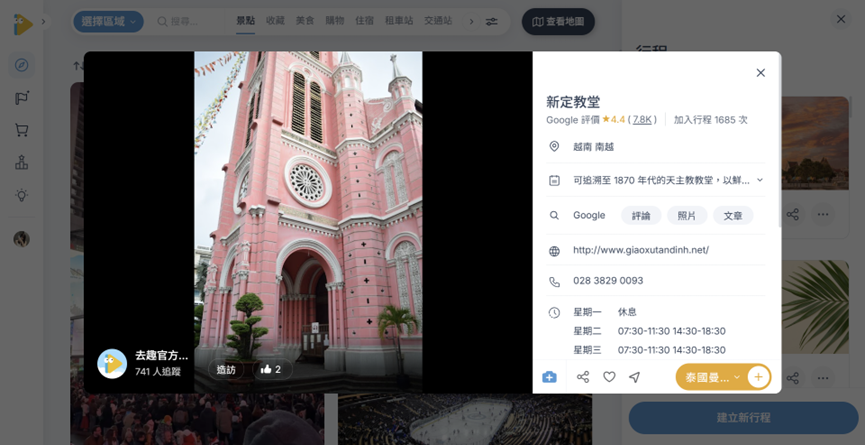Screen dimensions: 865x445
Task: Open more options on palm leaf card
Action: tap(823, 378)
